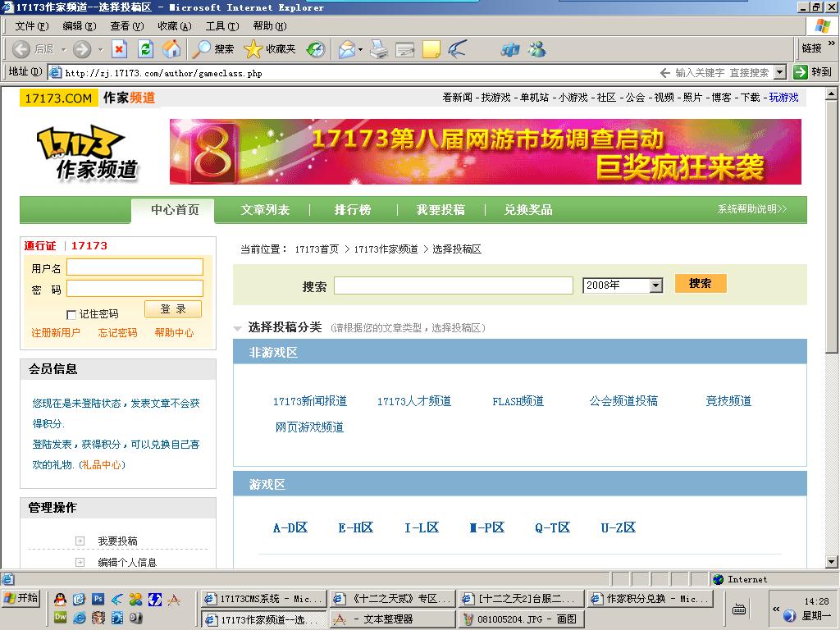Expand hidden system tray icons chevron
The width and height of the screenshot is (840, 630).
(x=776, y=609)
